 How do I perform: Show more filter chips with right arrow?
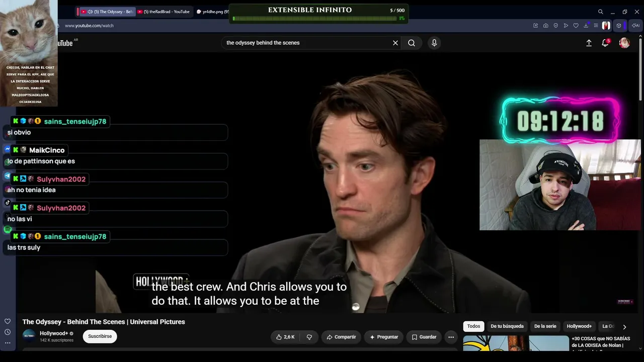point(624,327)
